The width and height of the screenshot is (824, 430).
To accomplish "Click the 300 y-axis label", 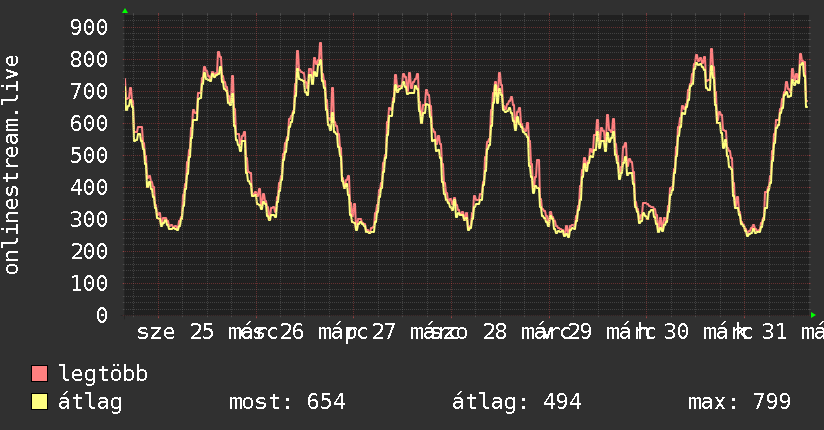I will pyautogui.click(x=89, y=219).
